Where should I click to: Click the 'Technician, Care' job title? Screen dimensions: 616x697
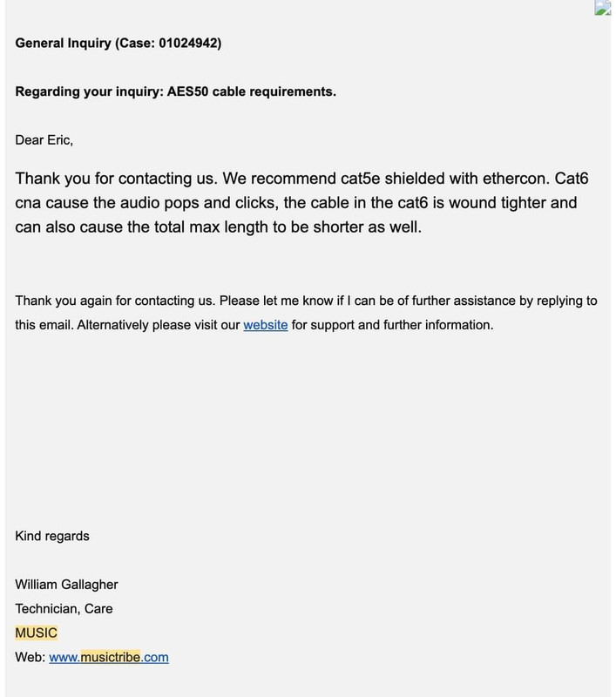64,608
